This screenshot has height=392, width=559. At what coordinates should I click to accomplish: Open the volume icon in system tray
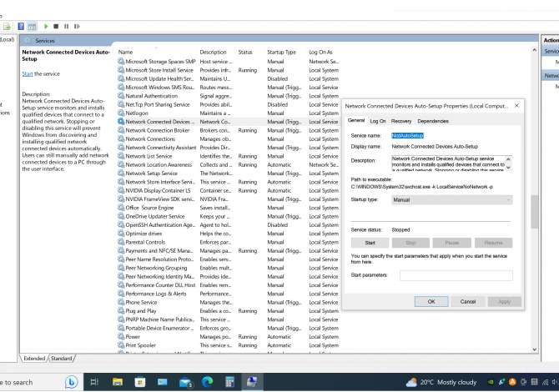(555, 382)
